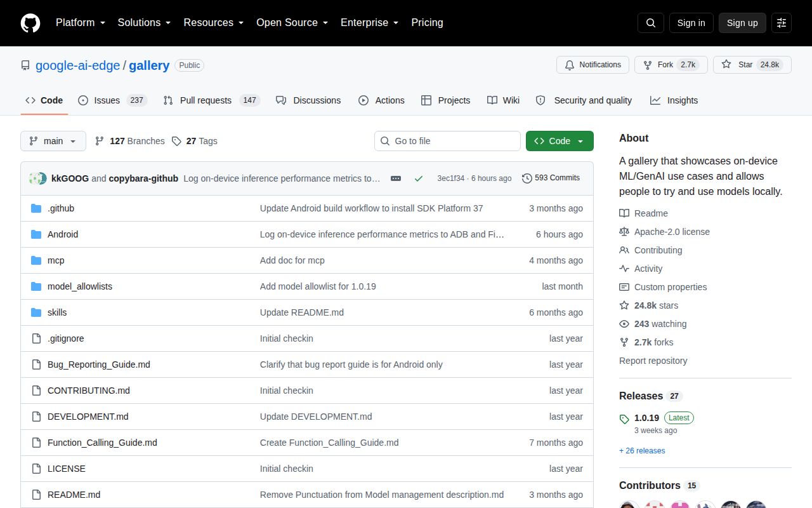Click the Activity pulse icon
Viewport: 812px width, 508px height.
(624, 269)
